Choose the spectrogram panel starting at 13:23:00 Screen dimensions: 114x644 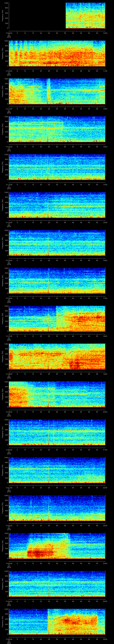[57, 546]
